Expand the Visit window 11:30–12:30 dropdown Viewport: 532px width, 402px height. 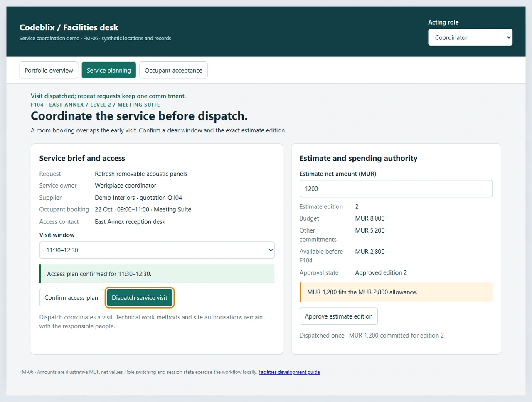click(157, 250)
